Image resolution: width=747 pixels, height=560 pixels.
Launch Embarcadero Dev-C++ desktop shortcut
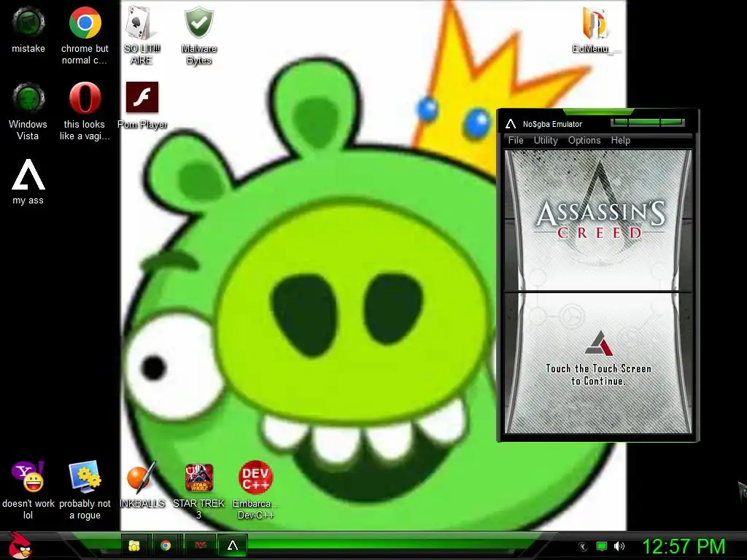point(255,491)
